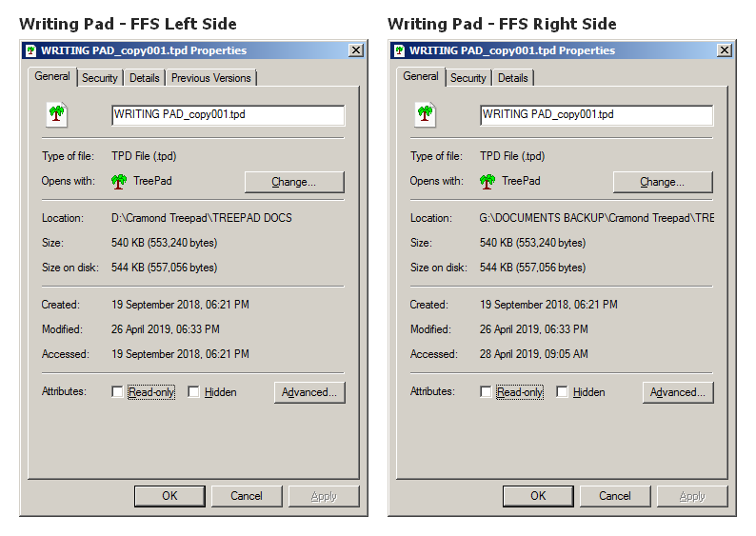Image resolution: width=756 pixels, height=536 pixels.
Task: Open Advanced... attributes in right dialog
Action: point(678,392)
